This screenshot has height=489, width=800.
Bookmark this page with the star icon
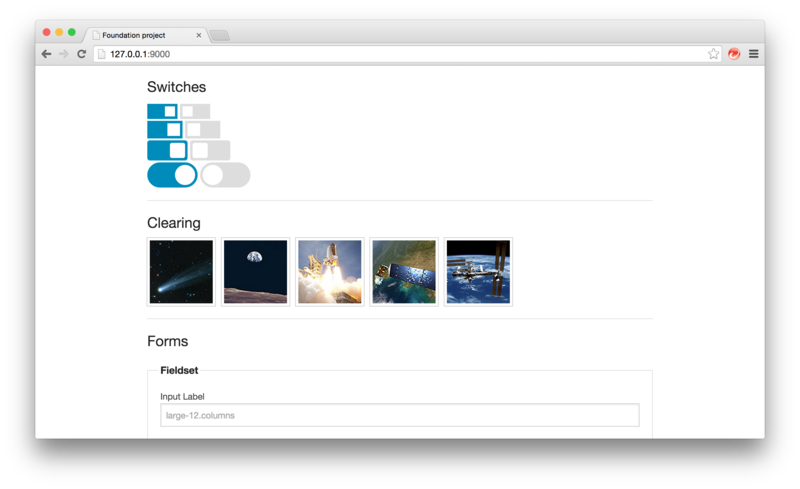(713, 54)
